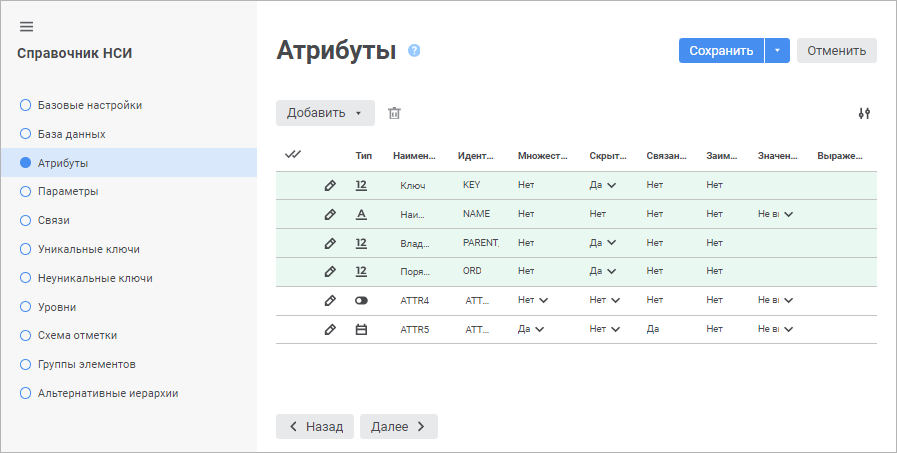Viewport: 897px width, 453px height.
Task: Open the Скрытый dropdown in KEY row
Action: [603, 185]
